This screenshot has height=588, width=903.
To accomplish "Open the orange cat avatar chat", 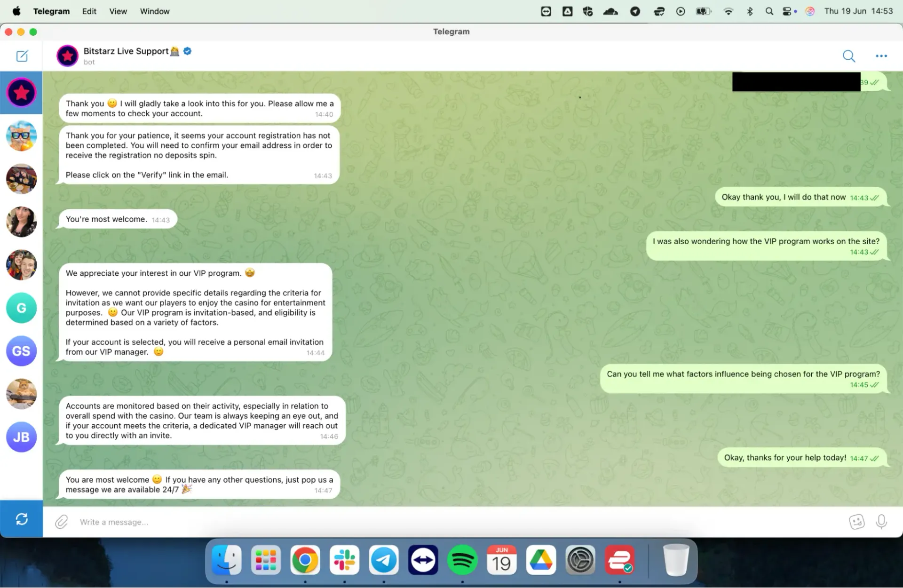I will pos(21,394).
